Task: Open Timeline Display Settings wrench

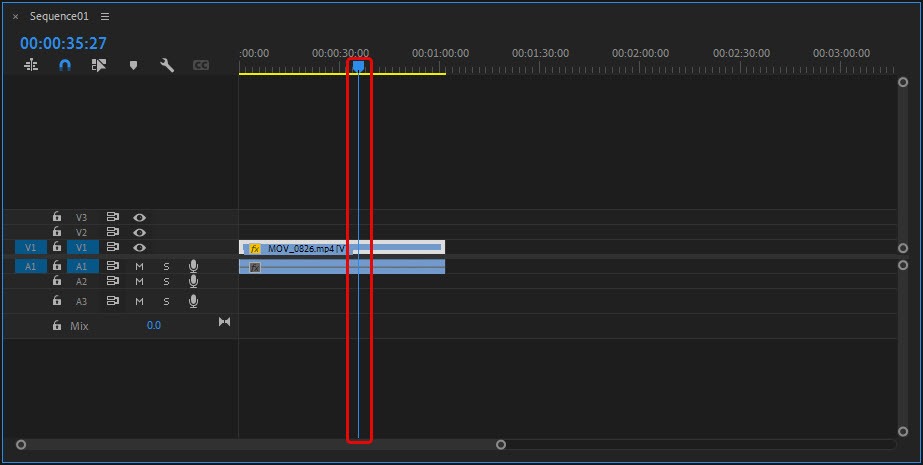Action: tap(167, 65)
